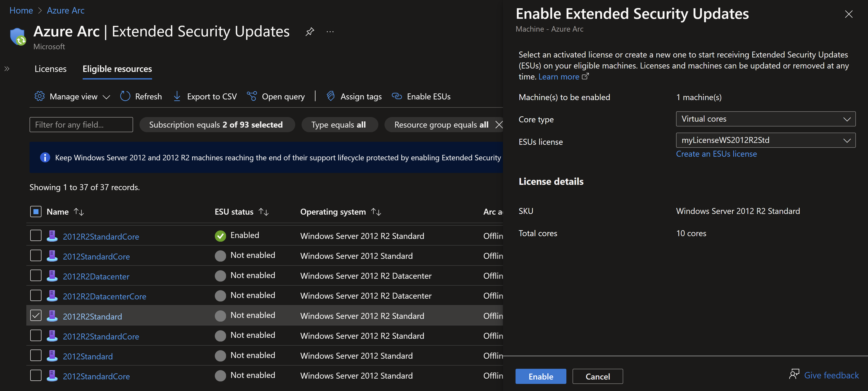Check the first 2012R2StandardCore row (Enabled)
The width and height of the screenshot is (868, 391).
[36, 236]
